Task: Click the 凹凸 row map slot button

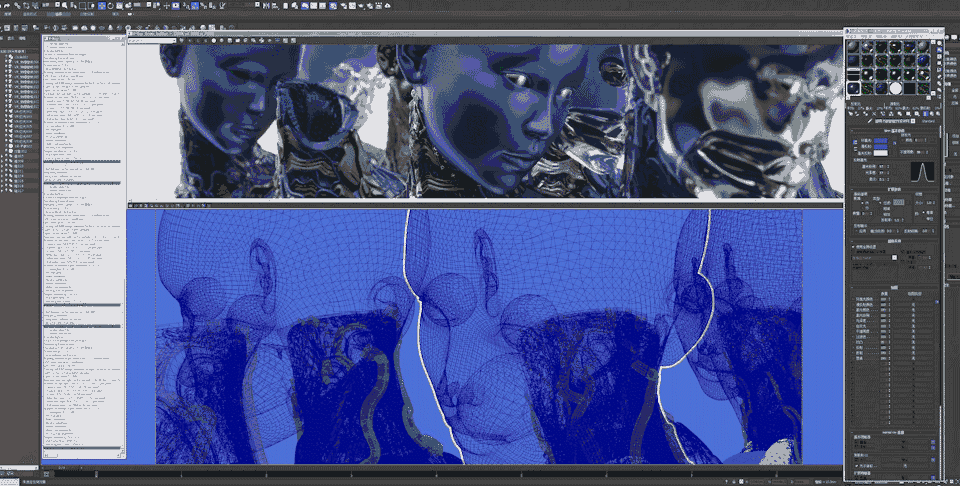Action: [x=913, y=343]
